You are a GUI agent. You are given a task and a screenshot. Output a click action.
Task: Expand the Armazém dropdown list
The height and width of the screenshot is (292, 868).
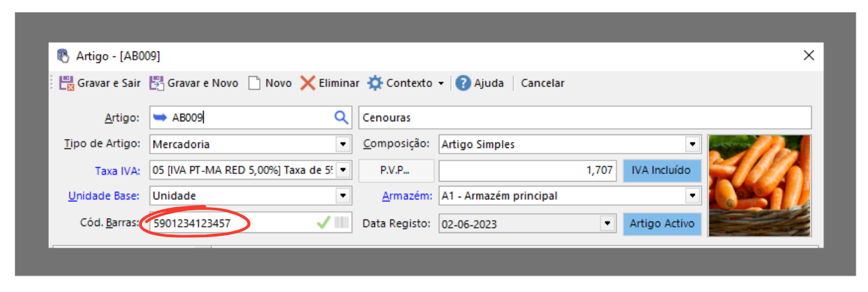[x=692, y=196]
